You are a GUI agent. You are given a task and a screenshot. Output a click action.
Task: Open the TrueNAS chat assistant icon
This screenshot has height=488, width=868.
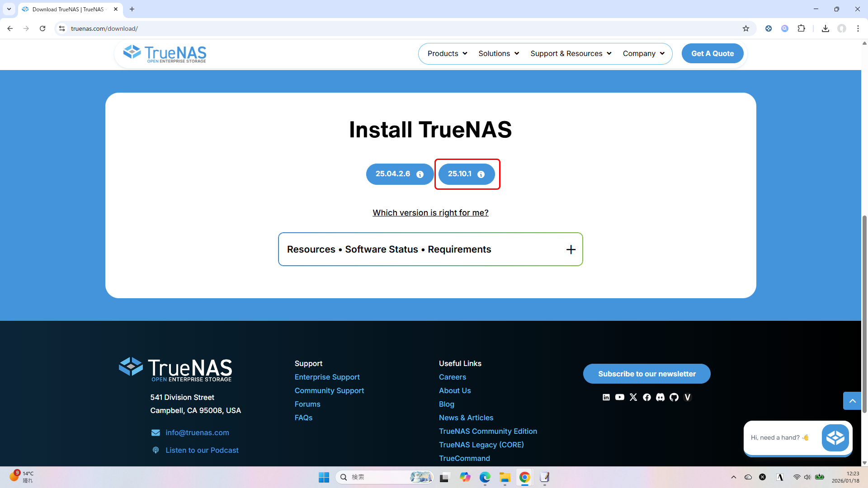click(x=835, y=437)
